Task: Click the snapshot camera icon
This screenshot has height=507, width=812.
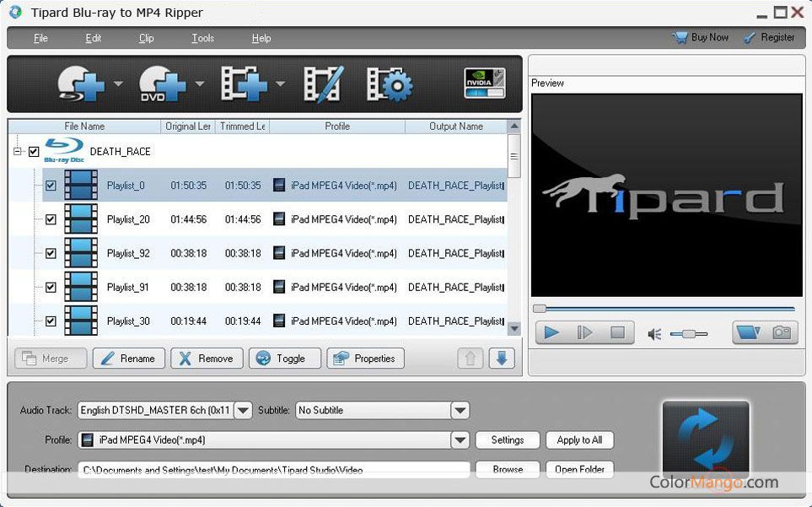Action: pyautogui.click(x=782, y=332)
